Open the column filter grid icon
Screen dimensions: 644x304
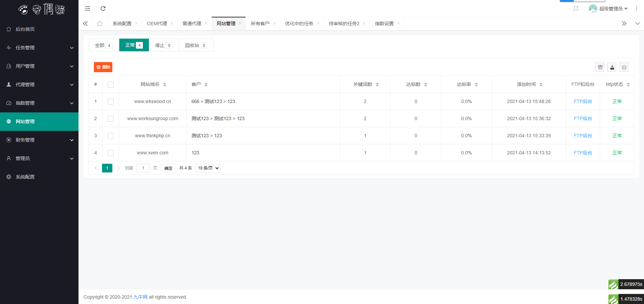pyautogui.click(x=600, y=67)
